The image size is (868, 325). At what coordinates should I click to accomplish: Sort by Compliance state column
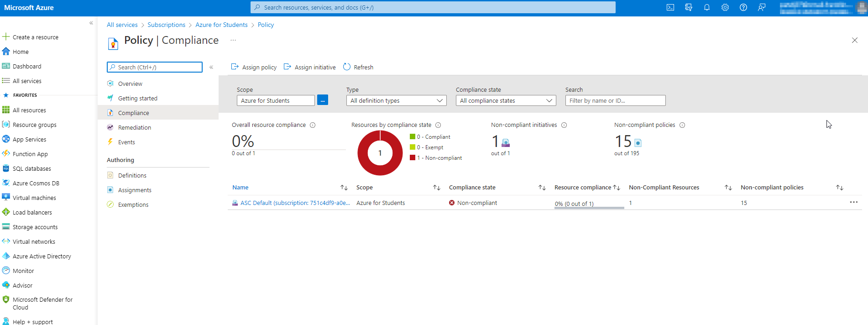click(x=542, y=188)
